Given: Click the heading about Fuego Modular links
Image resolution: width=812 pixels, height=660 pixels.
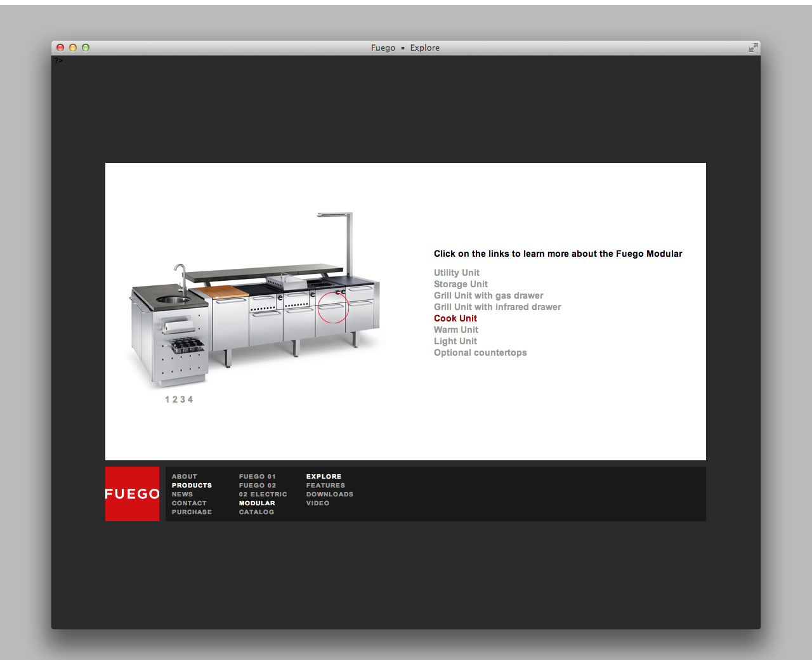Looking at the screenshot, I should click(558, 254).
